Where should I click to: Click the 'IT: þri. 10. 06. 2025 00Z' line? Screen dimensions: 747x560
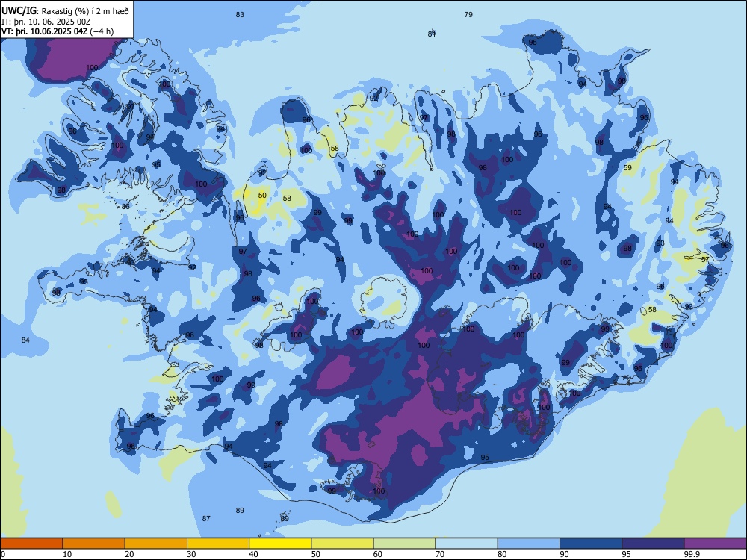(46, 22)
